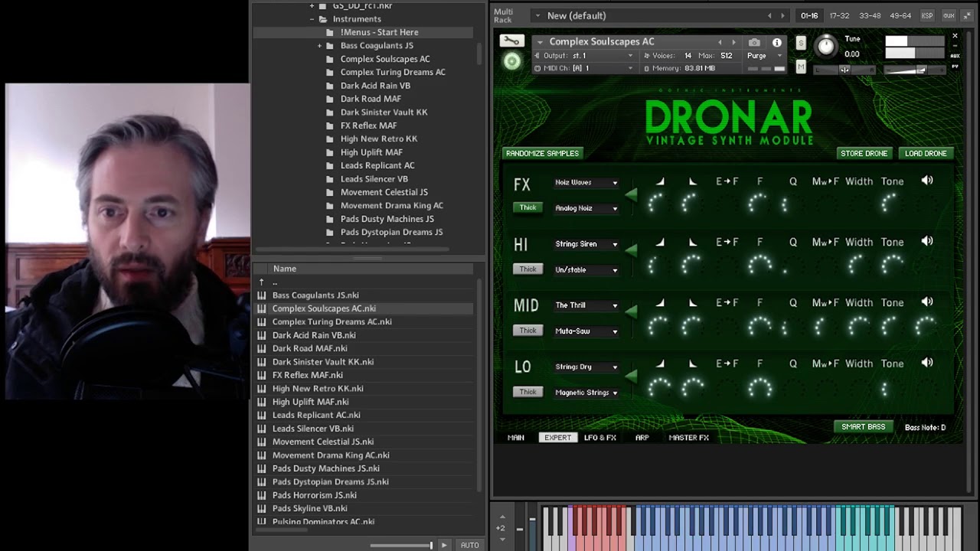Mute MID layer with speaker icon
Screen dimensions: 980x551
pos(927,302)
